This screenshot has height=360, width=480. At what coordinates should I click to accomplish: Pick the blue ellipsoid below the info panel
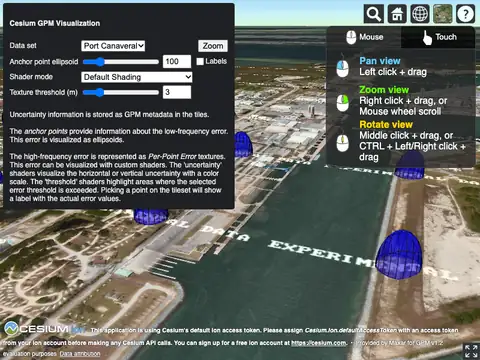pos(151,216)
